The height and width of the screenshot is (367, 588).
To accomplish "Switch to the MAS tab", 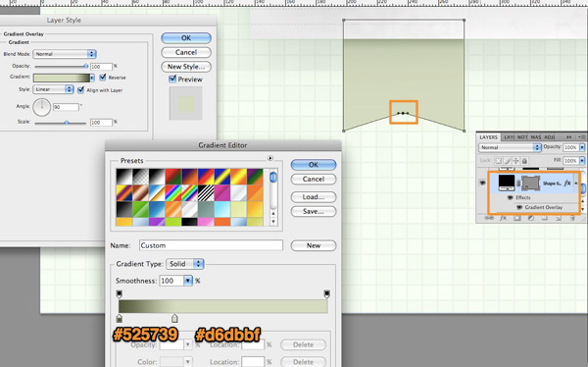I will [536, 137].
